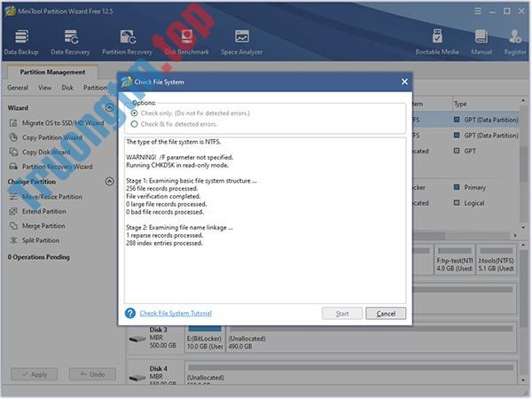Open the Check File System Tutorial link

pos(176,313)
